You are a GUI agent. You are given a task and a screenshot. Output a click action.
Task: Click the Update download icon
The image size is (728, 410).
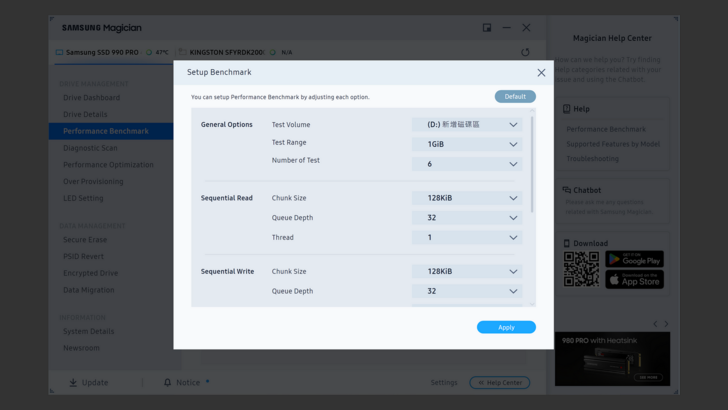[x=73, y=383]
